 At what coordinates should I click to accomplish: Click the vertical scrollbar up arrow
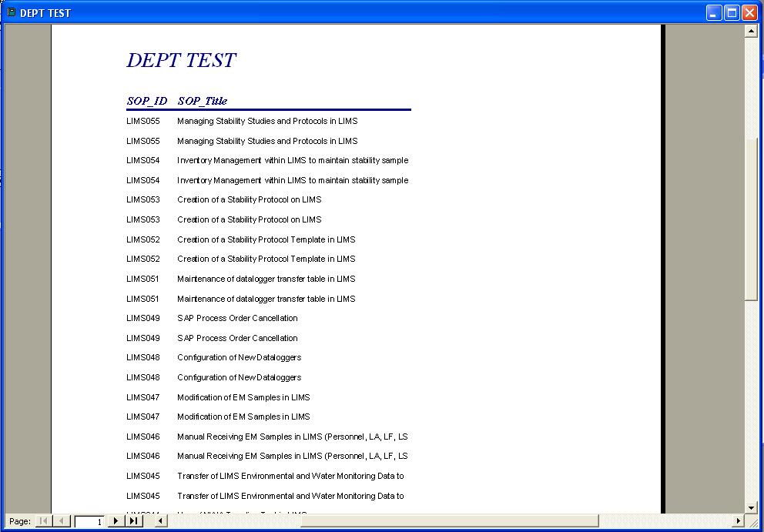(750, 31)
